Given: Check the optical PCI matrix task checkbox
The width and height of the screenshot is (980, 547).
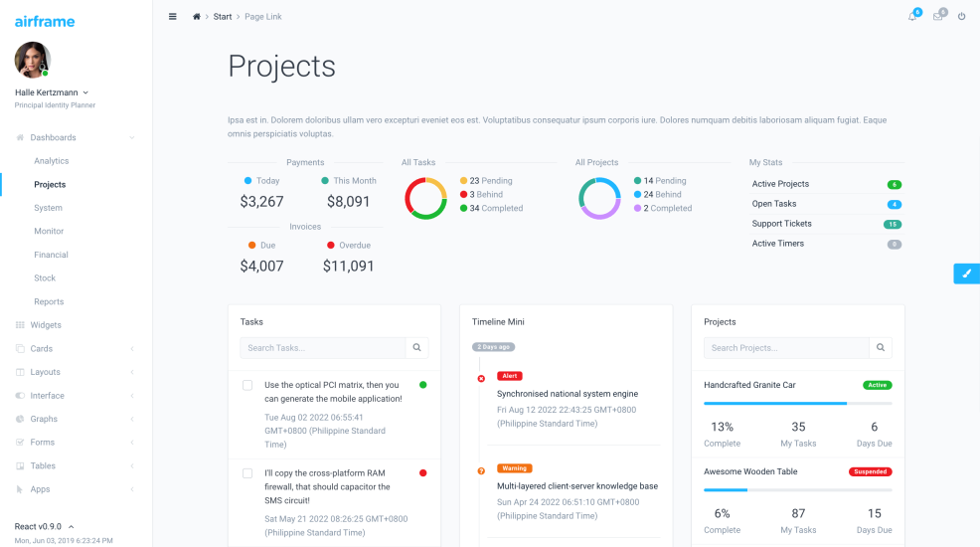Looking at the screenshot, I should (247, 385).
